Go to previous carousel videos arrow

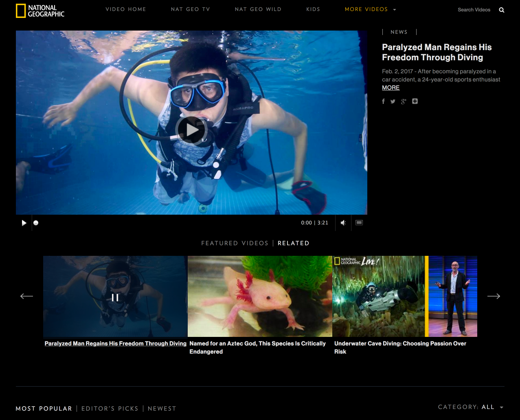click(26, 296)
